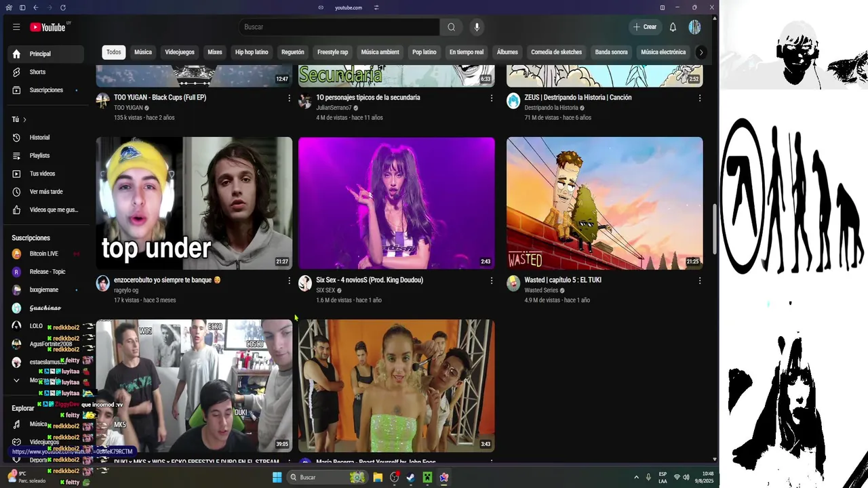Open the YouTube hamburger guide menu
The height and width of the screenshot is (488, 868).
pyautogui.click(x=16, y=27)
